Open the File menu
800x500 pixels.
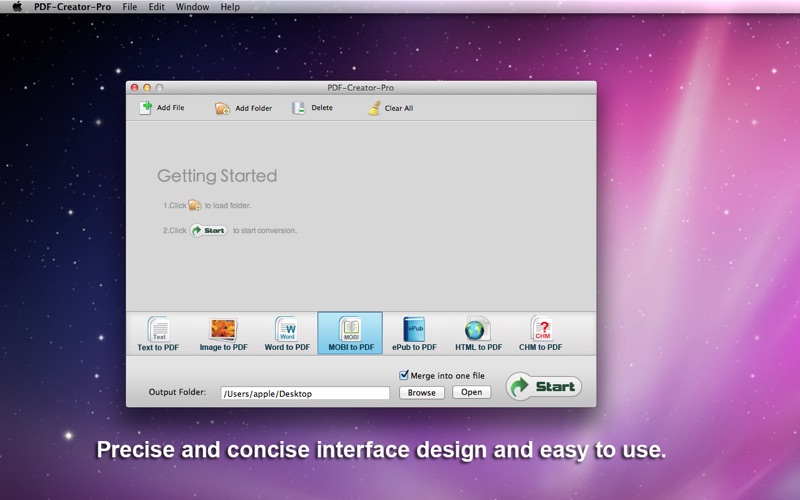[x=130, y=7]
